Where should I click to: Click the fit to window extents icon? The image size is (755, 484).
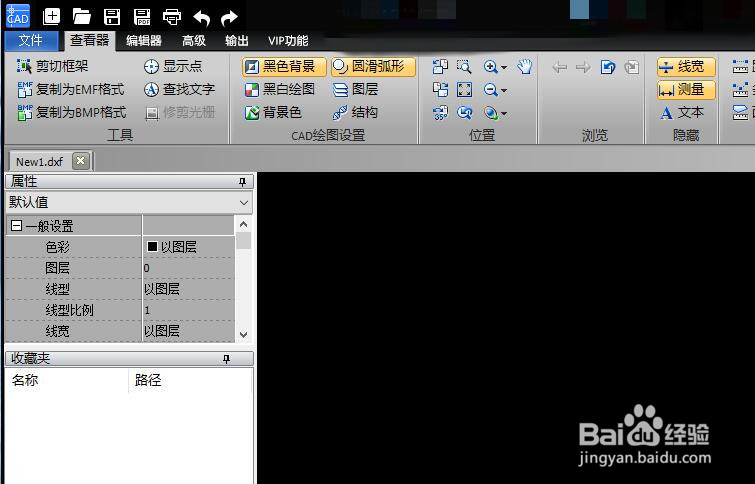tap(464, 90)
